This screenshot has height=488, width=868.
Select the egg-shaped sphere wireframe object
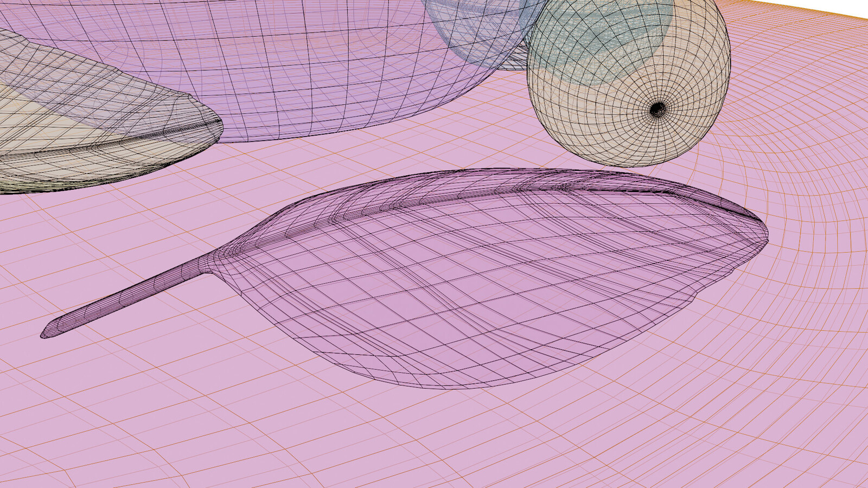click(629, 81)
